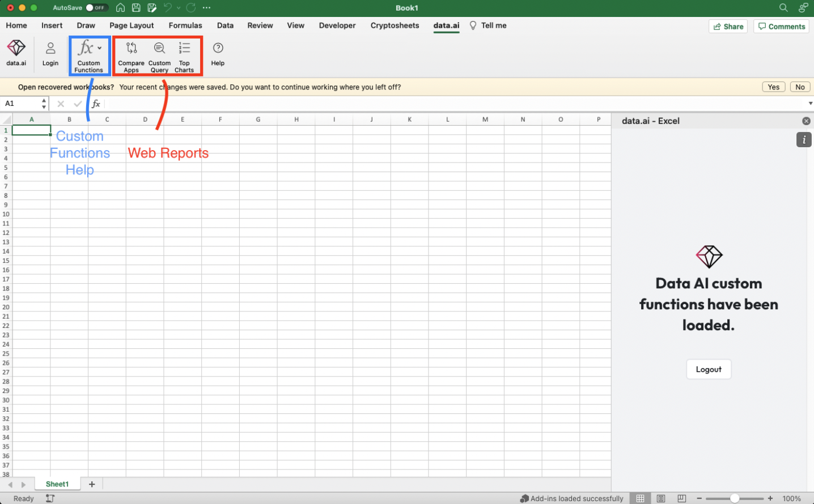Image resolution: width=814 pixels, height=504 pixels.
Task: Toggle AutoSave switch on
Action: (x=97, y=8)
